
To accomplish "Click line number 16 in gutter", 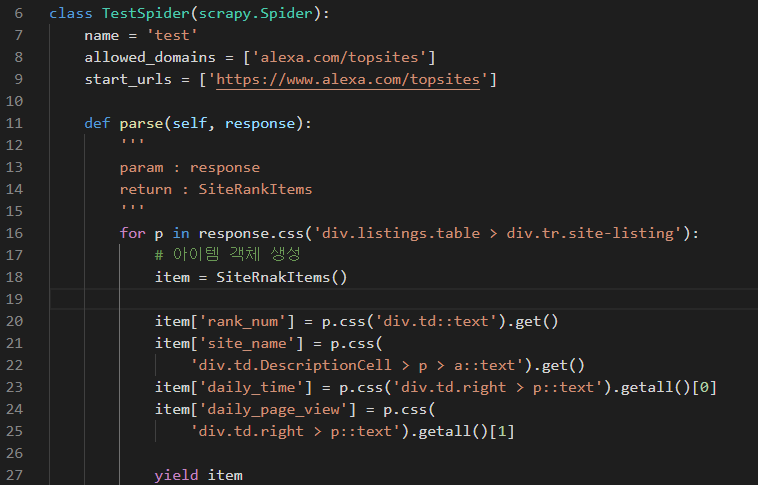I will pyautogui.click(x=14, y=233).
